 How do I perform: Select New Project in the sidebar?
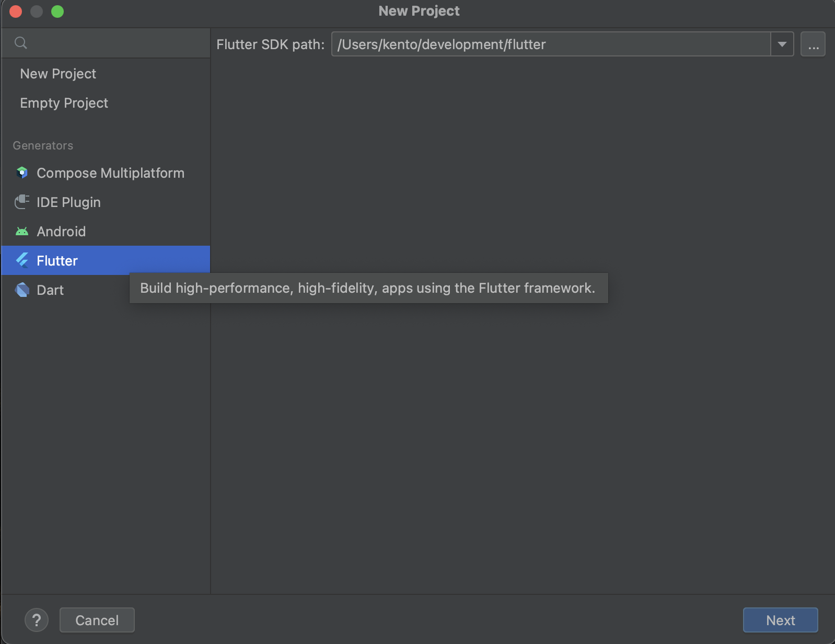[x=58, y=74]
